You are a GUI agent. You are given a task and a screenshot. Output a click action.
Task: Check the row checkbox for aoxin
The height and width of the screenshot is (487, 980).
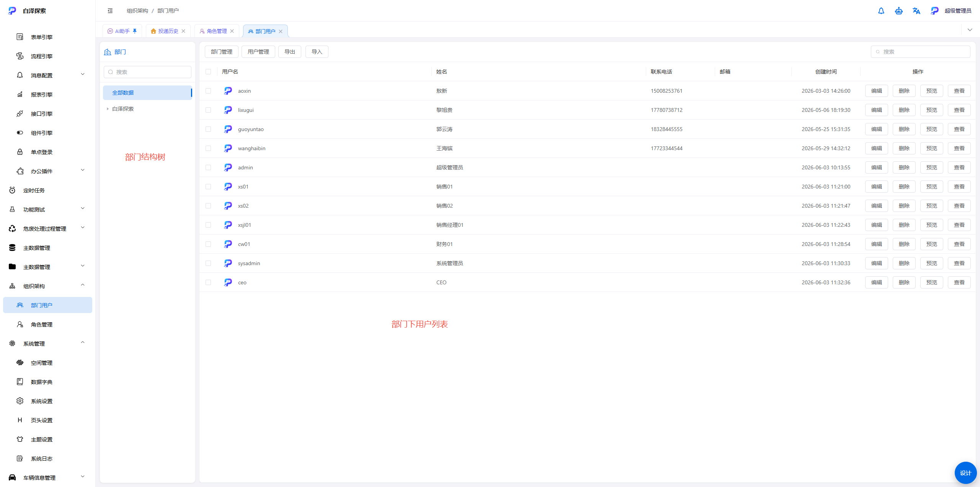(208, 91)
